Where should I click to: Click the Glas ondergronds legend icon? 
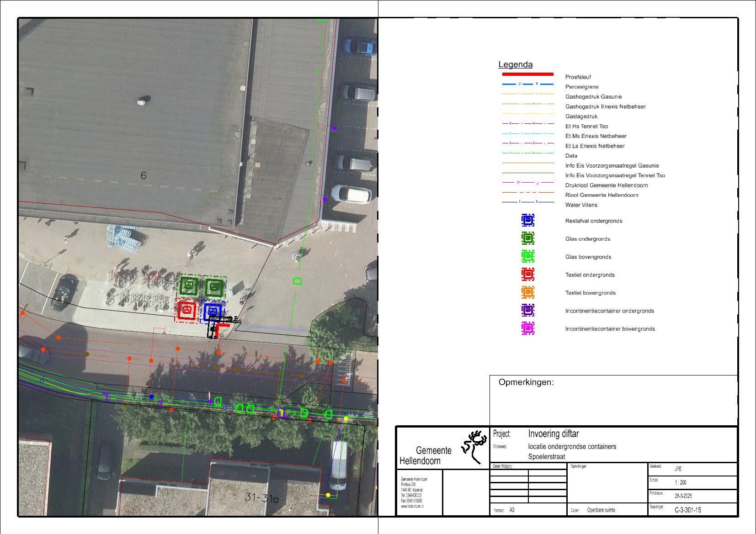527,238
